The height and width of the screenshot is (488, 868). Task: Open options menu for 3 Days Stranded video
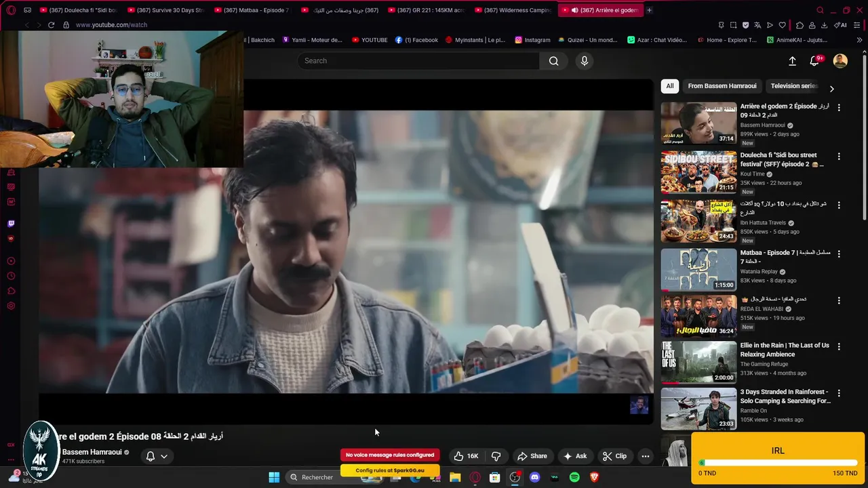pos(839,393)
